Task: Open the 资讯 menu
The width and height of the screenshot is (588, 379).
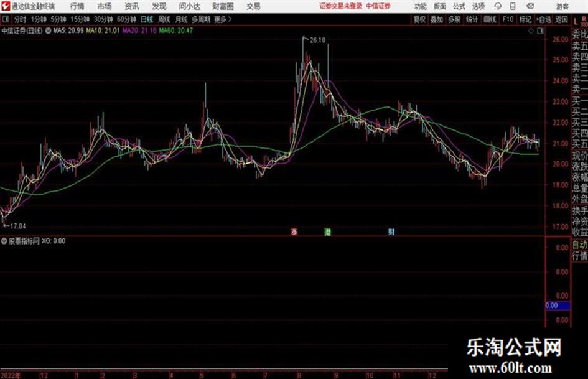Action: coord(132,6)
